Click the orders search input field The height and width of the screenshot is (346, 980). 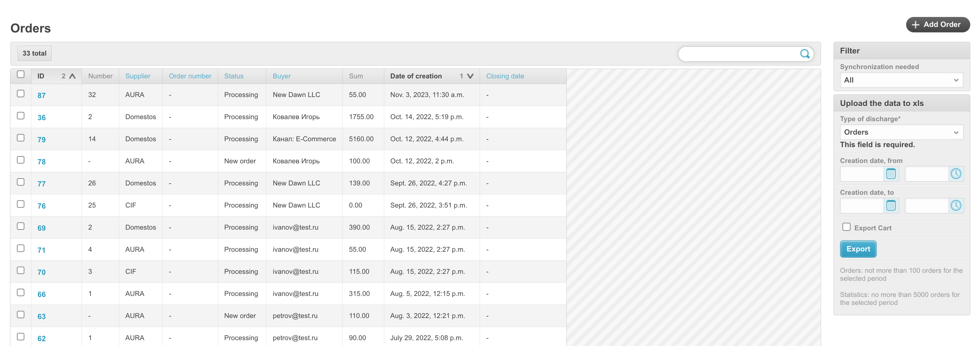[x=738, y=54]
